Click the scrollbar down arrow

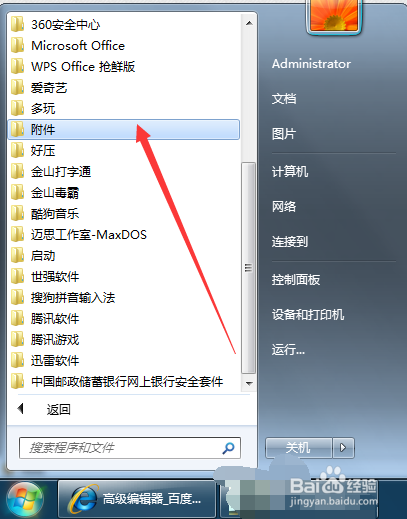coord(249,383)
